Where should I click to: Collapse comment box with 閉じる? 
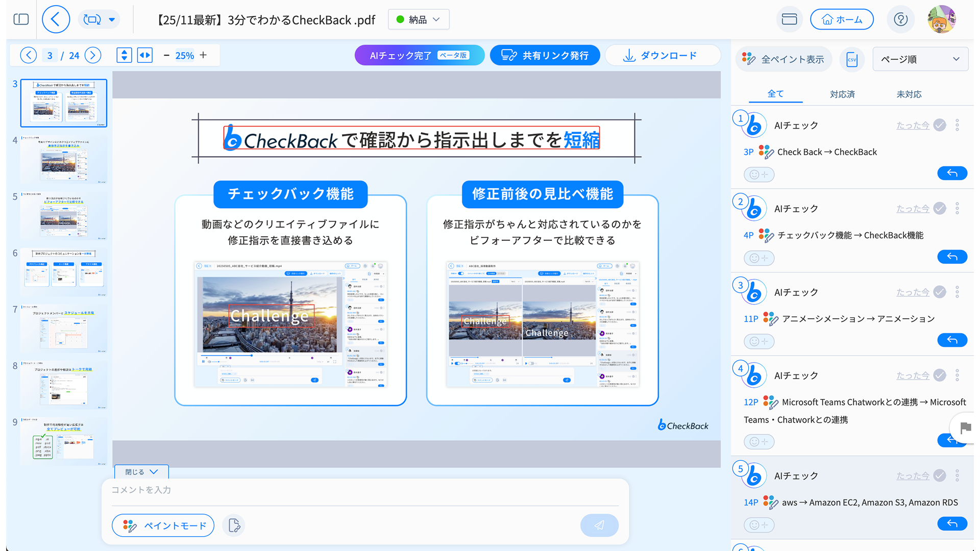(x=141, y=472)
